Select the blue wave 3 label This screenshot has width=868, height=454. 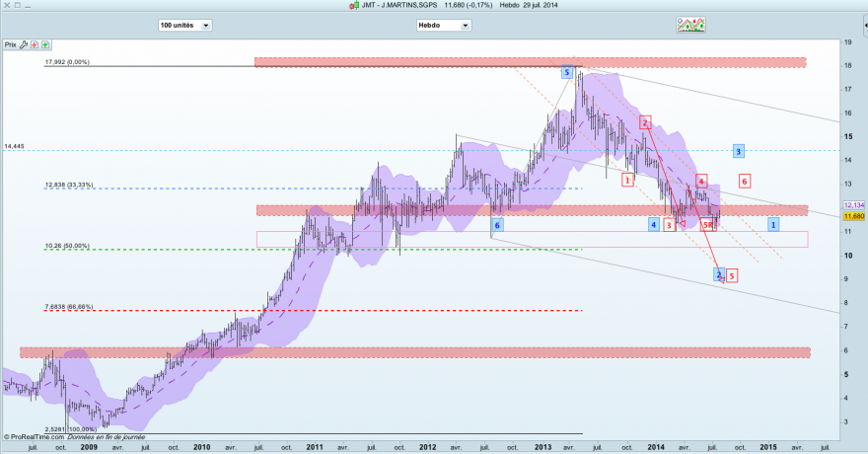coord(738,151)
